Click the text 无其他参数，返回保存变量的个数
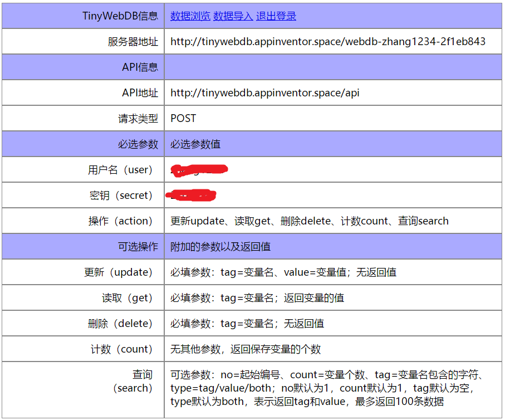The width and height of the screenshot is (505, 420). [246, 349]
